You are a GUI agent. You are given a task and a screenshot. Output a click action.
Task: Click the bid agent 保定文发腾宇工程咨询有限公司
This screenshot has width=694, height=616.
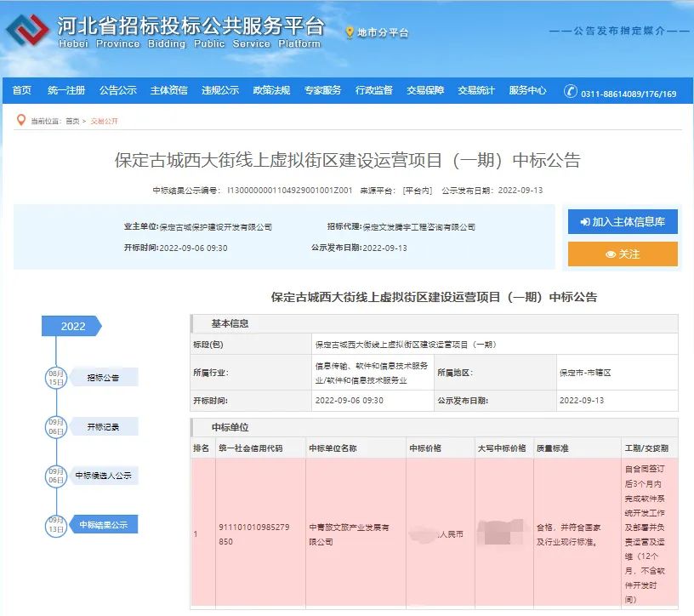click(x=418, y=227)
